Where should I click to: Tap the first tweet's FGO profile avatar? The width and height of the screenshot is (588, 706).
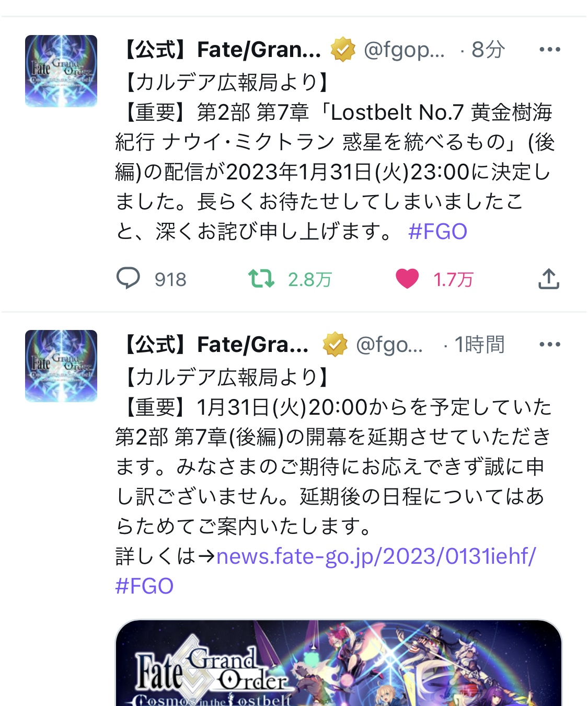tap(61, 71)
